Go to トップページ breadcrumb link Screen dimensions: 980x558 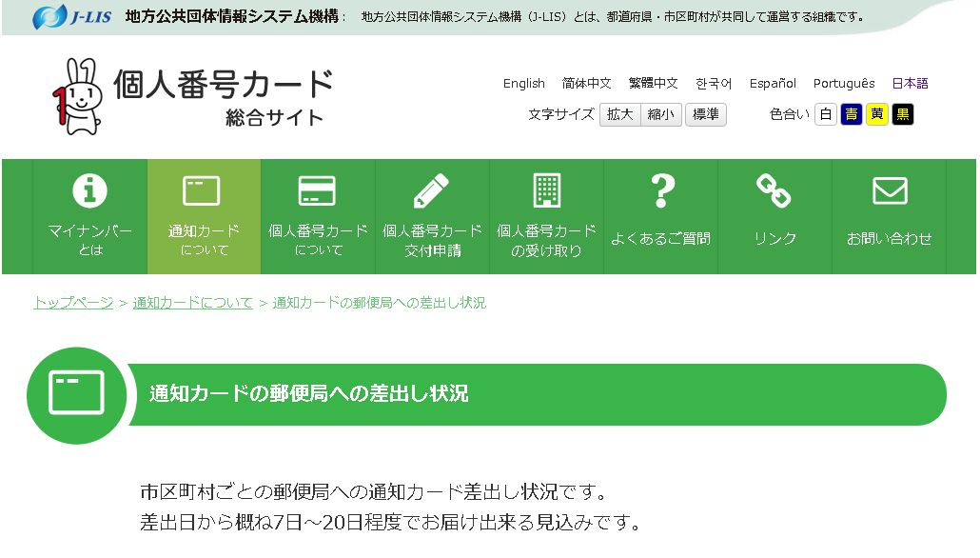click(x=73, y=303)
